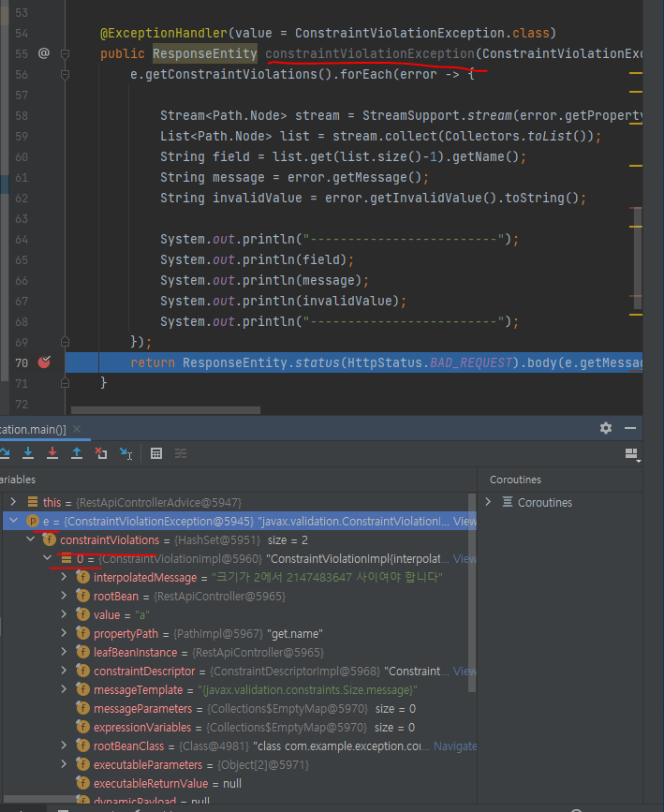Click the Variables panel vertical scrollbar
Viewport: 664px width, 812px height.
[x=472, y=593]
